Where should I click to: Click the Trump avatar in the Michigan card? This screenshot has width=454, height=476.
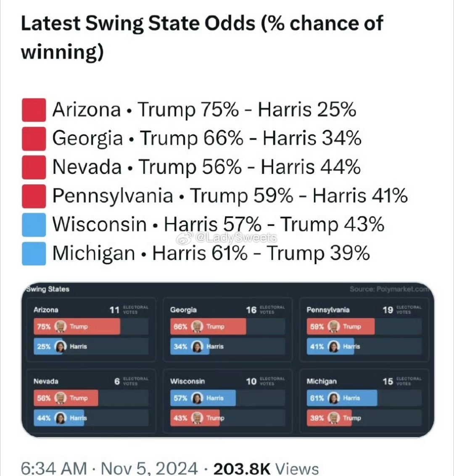334,418
